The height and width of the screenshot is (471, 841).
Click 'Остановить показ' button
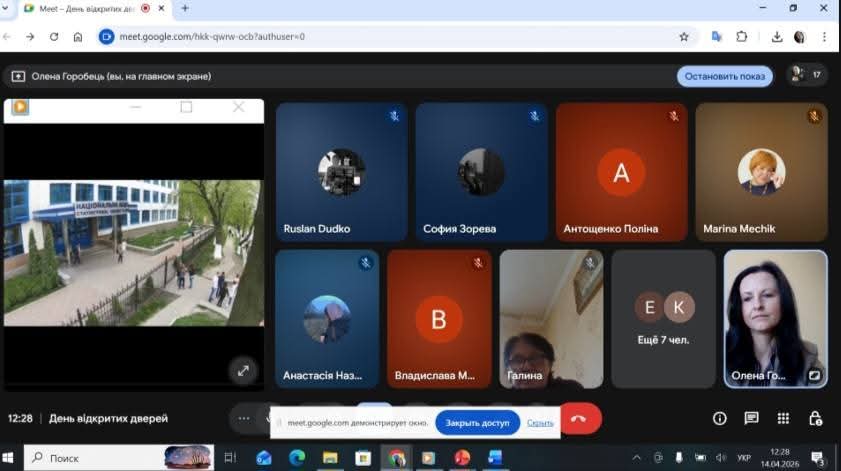pos(725,76)
